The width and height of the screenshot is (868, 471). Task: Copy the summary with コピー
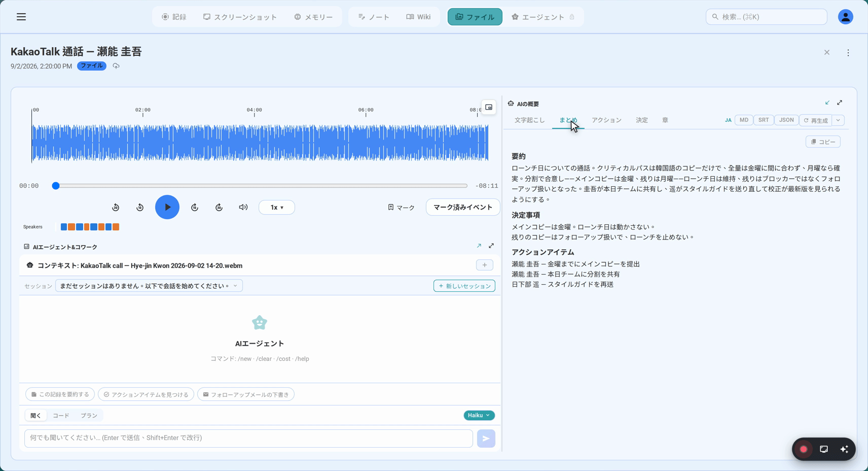pyautogui.click(x=823, y=142)
